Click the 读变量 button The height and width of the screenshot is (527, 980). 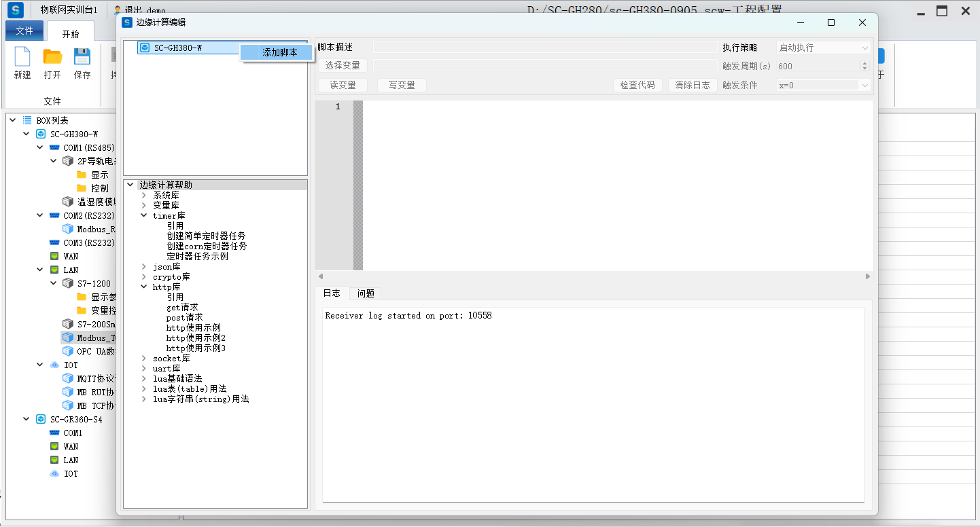[x=343, y=85]
